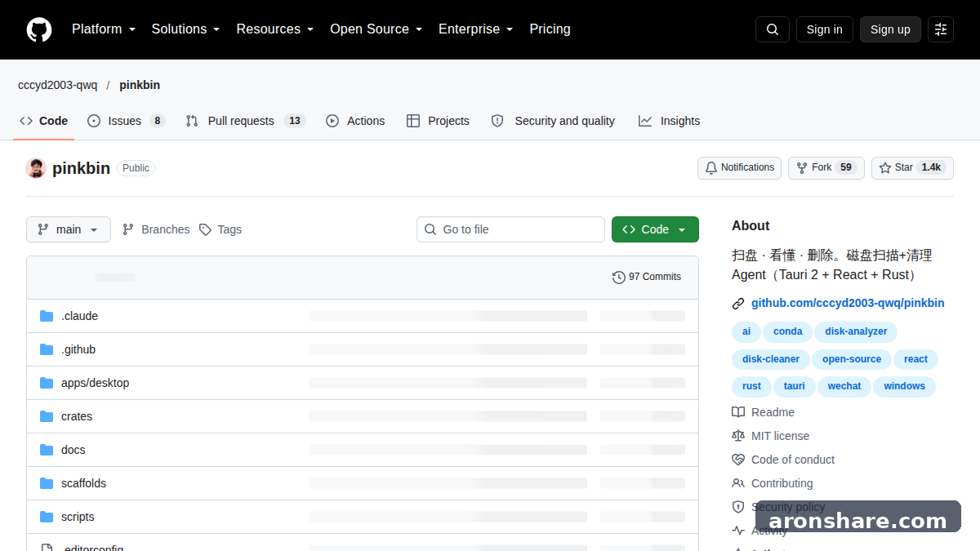Click the scale icon next to MIT license
Screen dimensions: 980x551
click(738, 436)
